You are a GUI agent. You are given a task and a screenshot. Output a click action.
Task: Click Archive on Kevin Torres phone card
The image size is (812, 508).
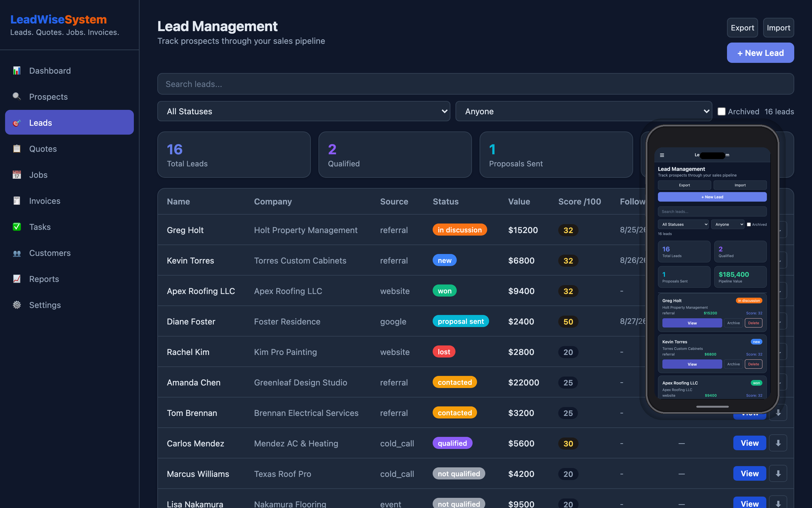click(x=733, y=364)
